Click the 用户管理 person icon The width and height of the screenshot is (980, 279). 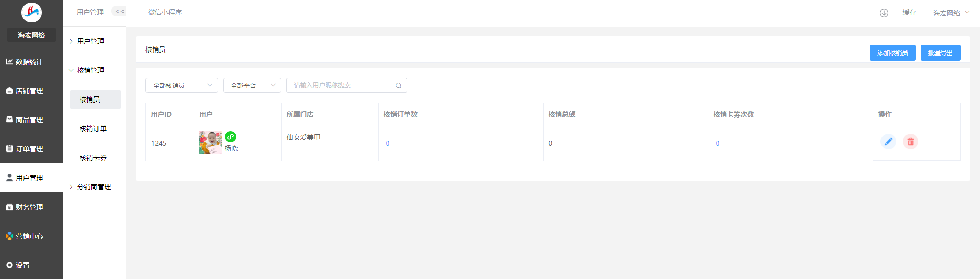(9, 177)
